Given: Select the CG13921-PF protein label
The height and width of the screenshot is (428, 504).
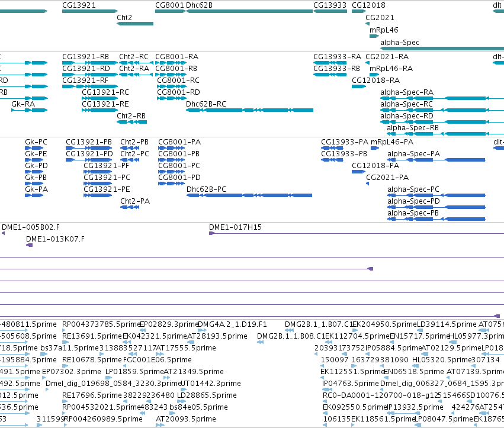Looking at the screenshot, I should [106, 166].
